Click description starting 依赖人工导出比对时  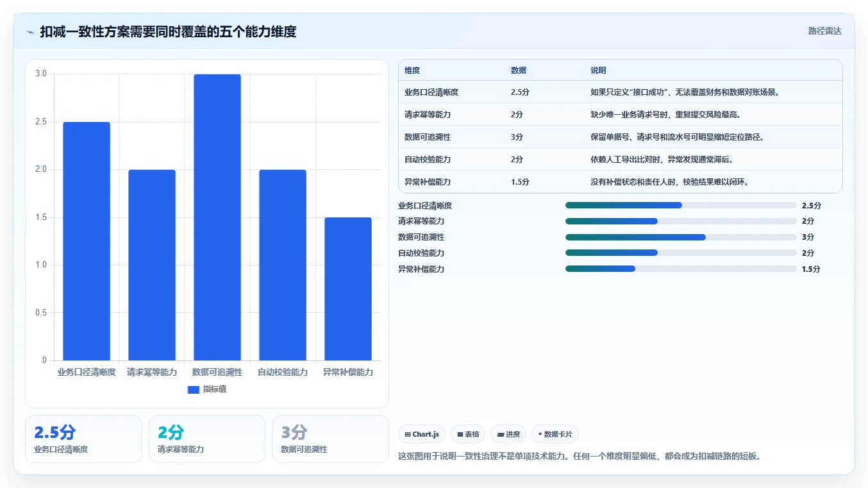[662, 160]
